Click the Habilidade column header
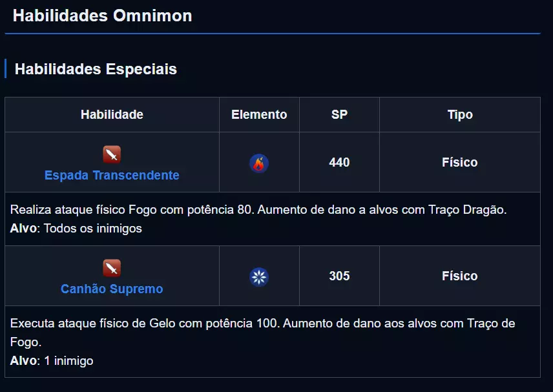The width and height of the screenshot is (553, 392). coord(112,115)
